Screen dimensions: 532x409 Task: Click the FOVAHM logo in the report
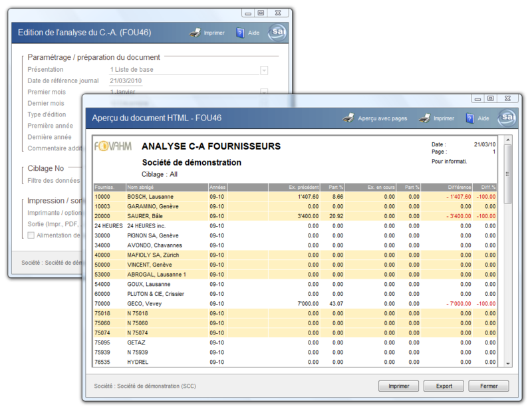coord(113,146)
